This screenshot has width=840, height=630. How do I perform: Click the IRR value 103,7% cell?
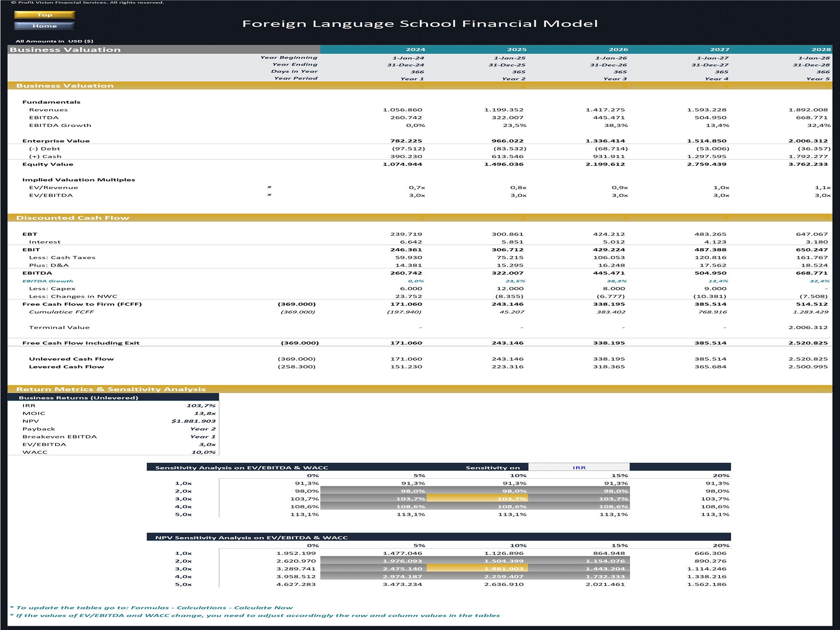point(201,406)
